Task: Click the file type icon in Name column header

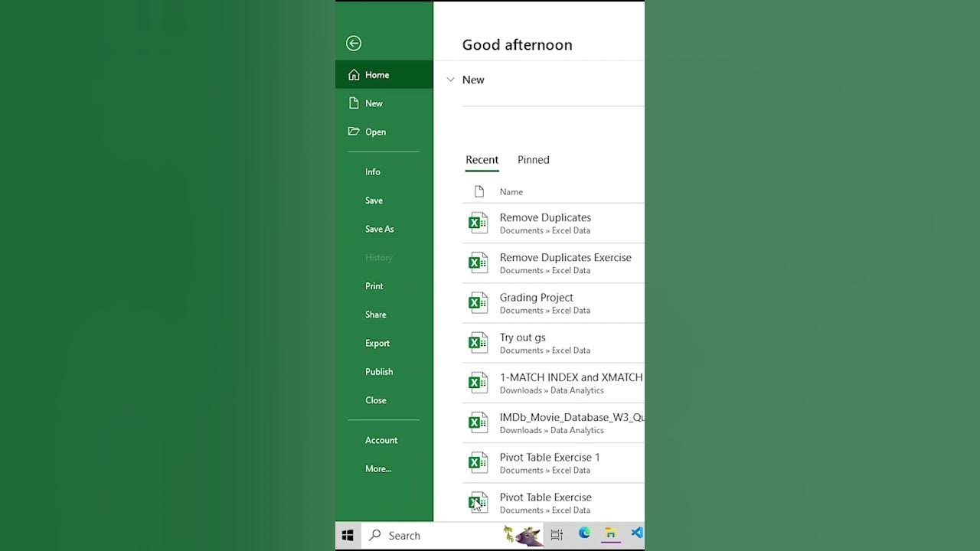Action: (x=479, y=191)
